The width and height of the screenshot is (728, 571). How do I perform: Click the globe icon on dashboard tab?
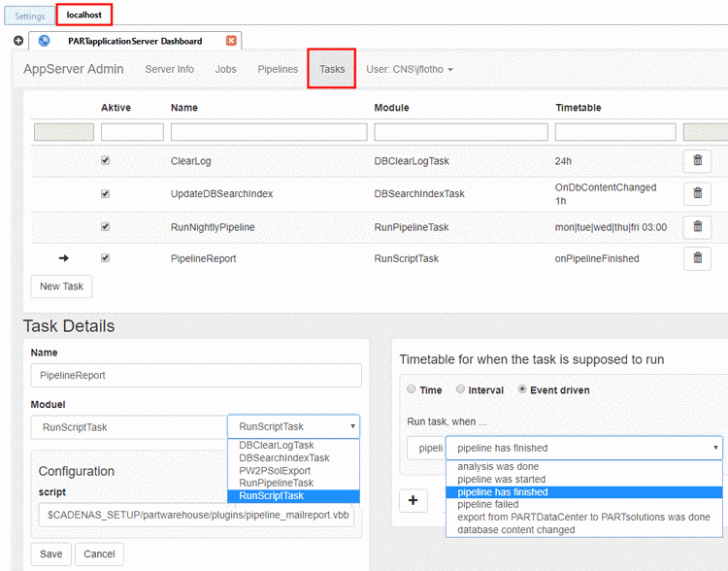(x=45, y=41)
